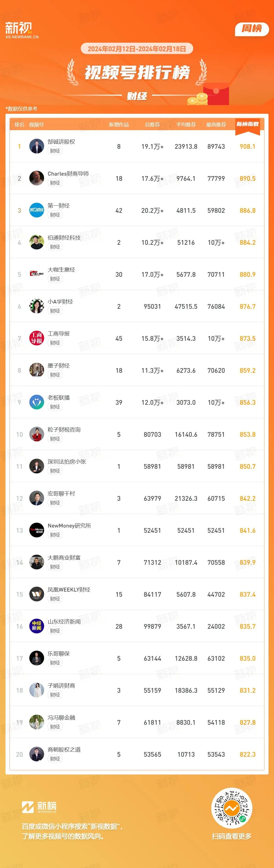Click the 新榜指数 column header
The image size is (274, 868).
248,124
